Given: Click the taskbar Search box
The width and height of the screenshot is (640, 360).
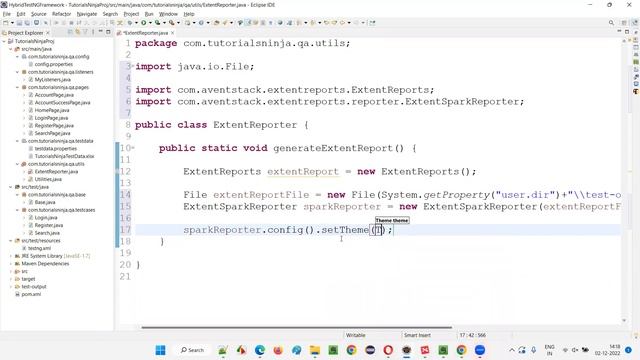Looking at the screenshot, I should [x=192, y=350].
